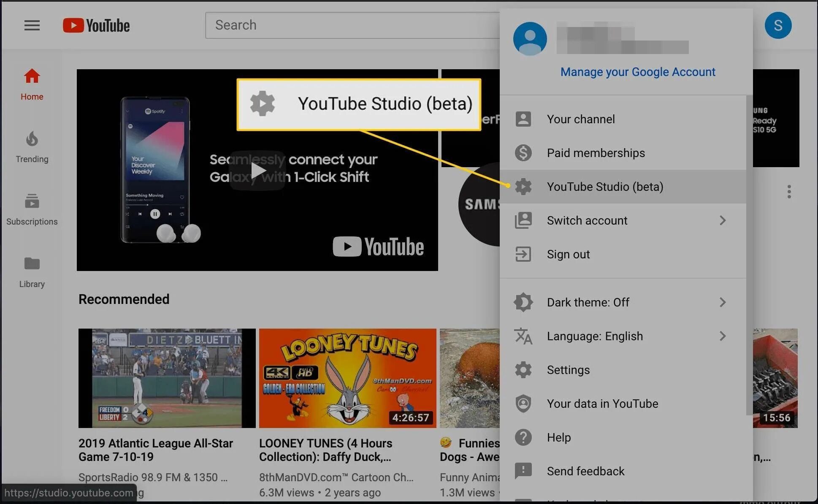Select Paid memberships menu item

point(596,153)
